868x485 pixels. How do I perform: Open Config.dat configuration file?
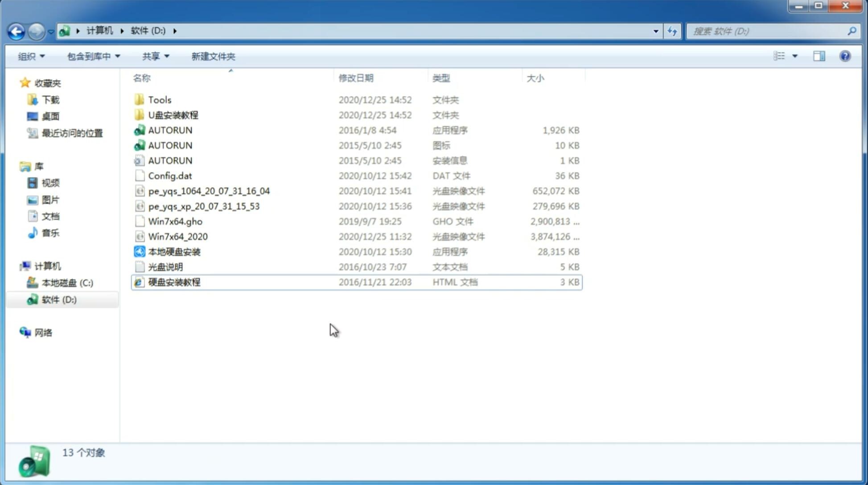[170, 175]
